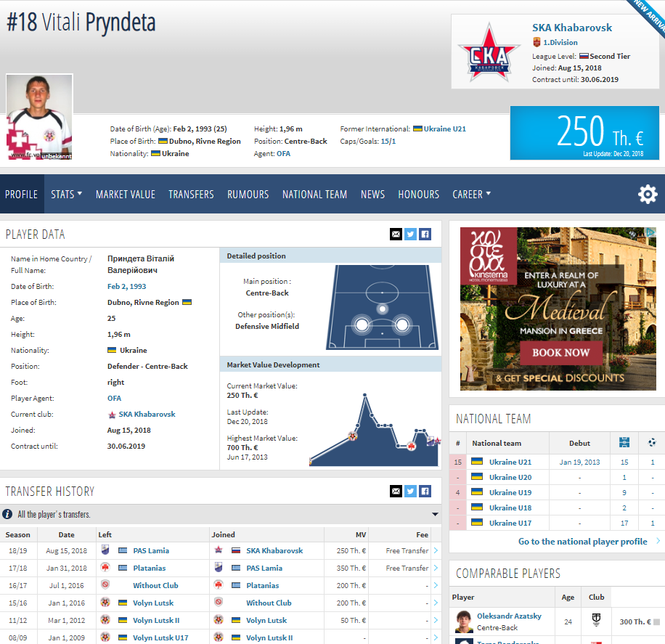This screenshot has height=644, width=665.
Task: Open transfer details arrow for 15/16 season row
Action: [436, 603]
